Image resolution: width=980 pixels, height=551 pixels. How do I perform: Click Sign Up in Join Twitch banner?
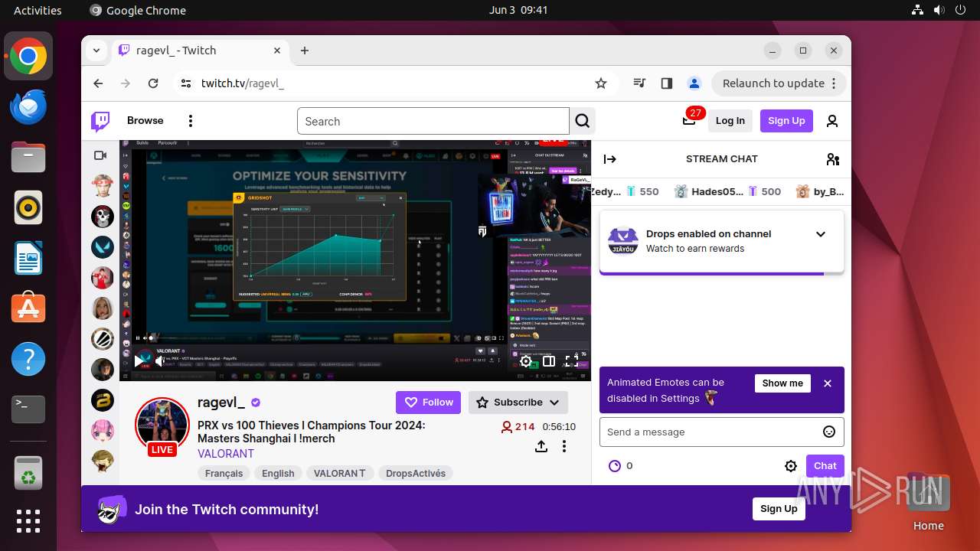pyautogui.click(x=779, y=509)
